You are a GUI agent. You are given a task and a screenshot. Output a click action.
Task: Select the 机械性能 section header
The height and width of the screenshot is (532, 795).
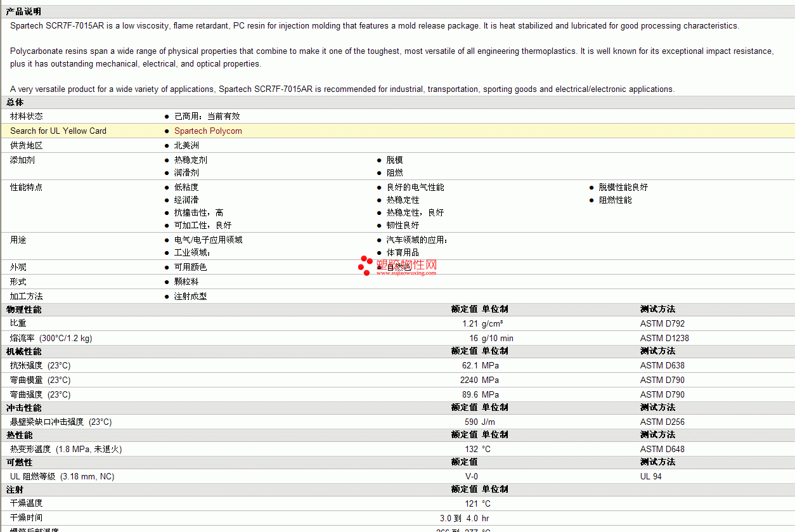(23, 351)
